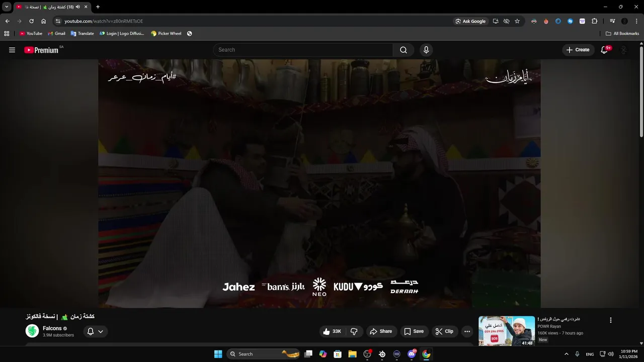Image resolution: width=644 pixels, height=362 pixels.
Task: Click crossed-eye tracking protection icon
Action: [506, 21]
